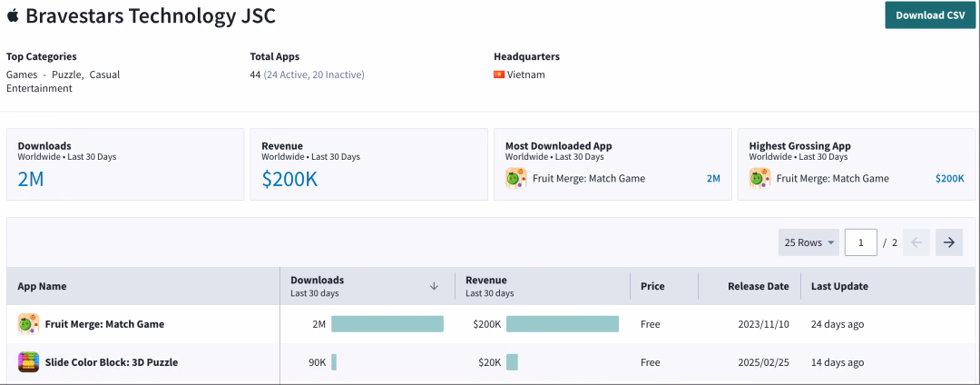Screen dimensions: 980x385
Task: Open Slide Color Block: 3D Puzzle link
Action: [112, 362]
